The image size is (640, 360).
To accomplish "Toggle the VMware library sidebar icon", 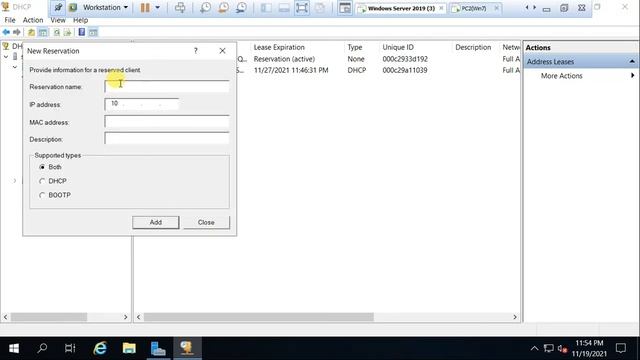I will [x=266, y=8].
